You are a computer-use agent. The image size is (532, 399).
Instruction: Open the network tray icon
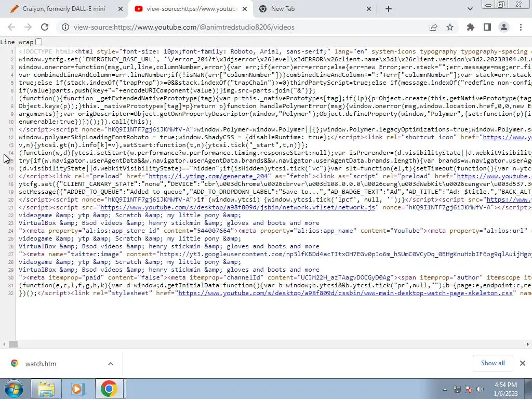coord(457,389)
